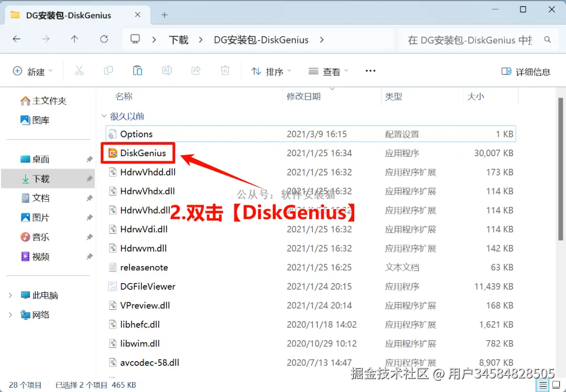The image size is (566, 392).
Task: Click the Cut scissors icon
Action: [x=79, y=71]
